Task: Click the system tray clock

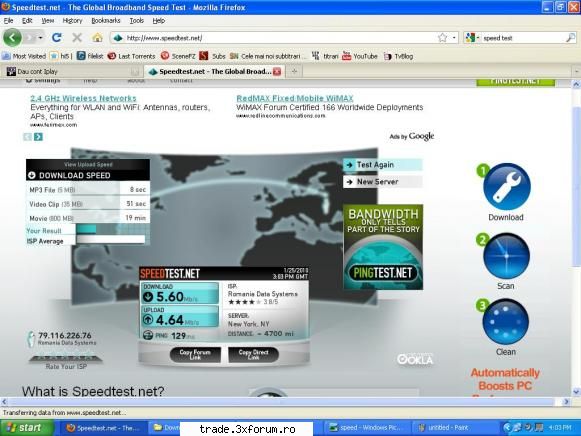Action: click(x=560, y=428)
